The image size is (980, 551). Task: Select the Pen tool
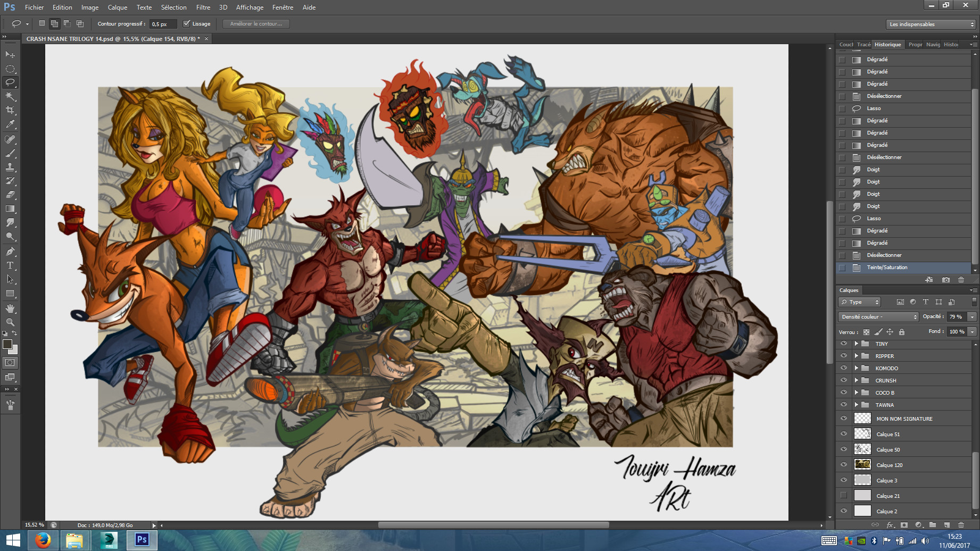pos(10,251)
